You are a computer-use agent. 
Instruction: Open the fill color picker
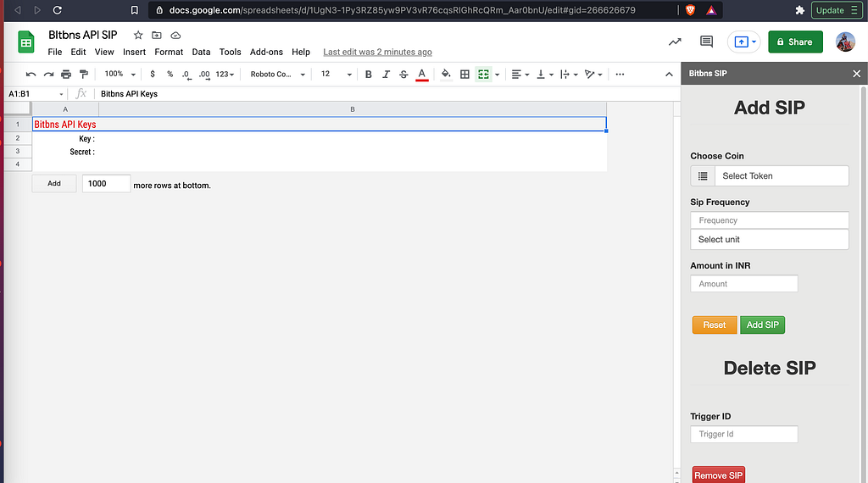pyautogui.click(x=446, y=74)
